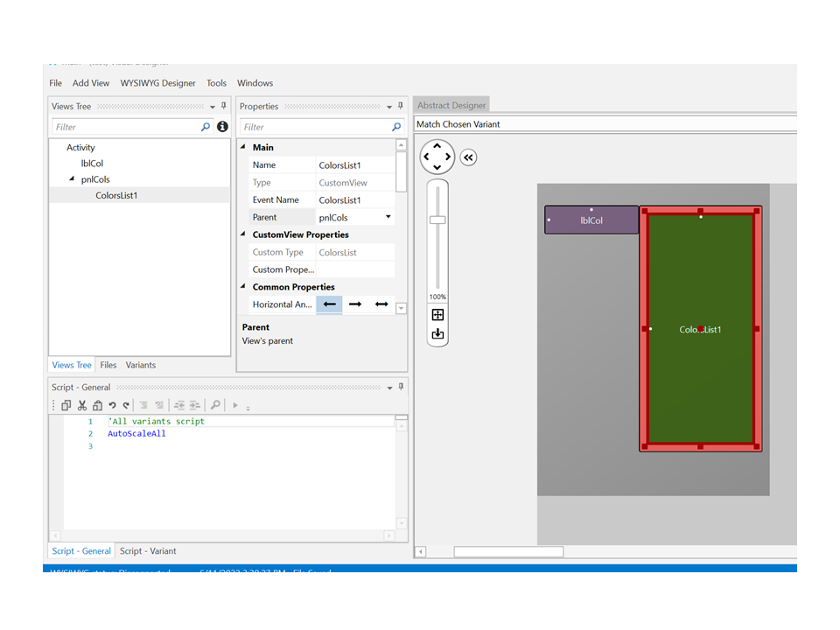
Task: Switch to Script - Variant tab
Action: click(148, 551)
